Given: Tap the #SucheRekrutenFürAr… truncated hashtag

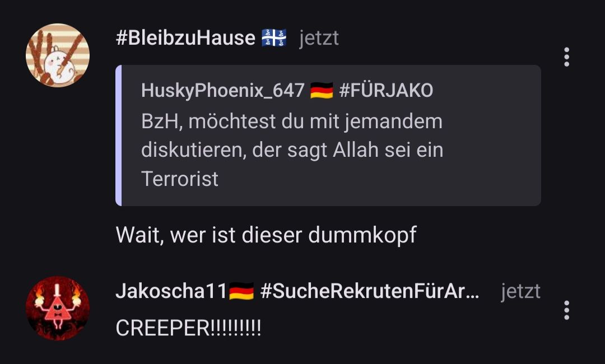Looking at the screenshot, I should [x=370, y=291].
